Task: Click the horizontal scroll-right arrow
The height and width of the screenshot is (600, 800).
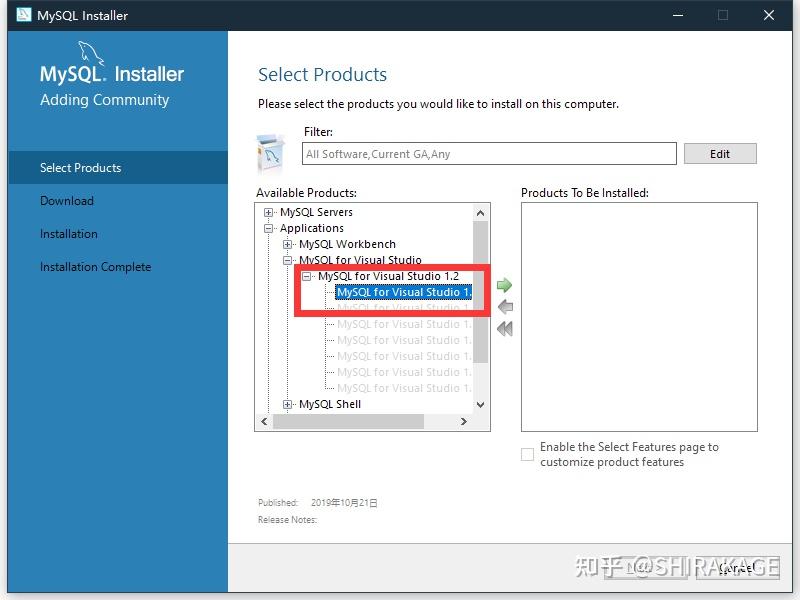Action: coord(463,421)
